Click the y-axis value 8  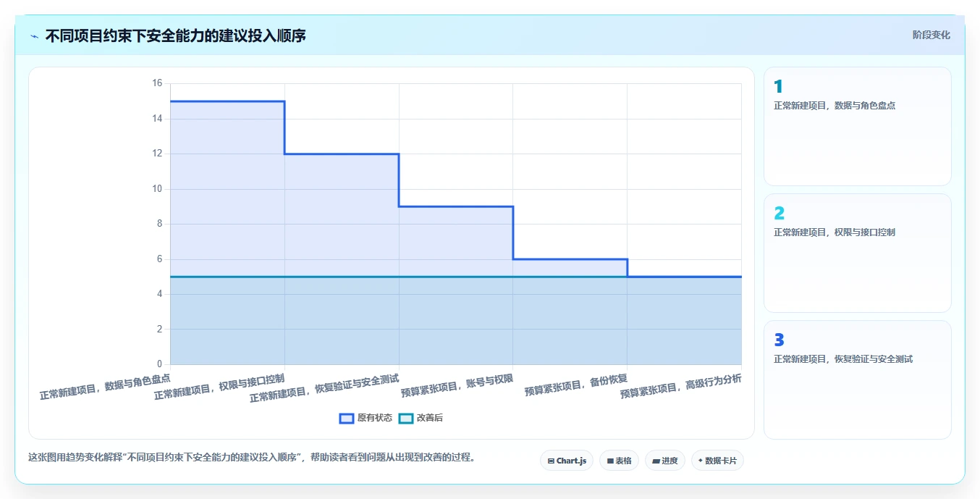160,224
